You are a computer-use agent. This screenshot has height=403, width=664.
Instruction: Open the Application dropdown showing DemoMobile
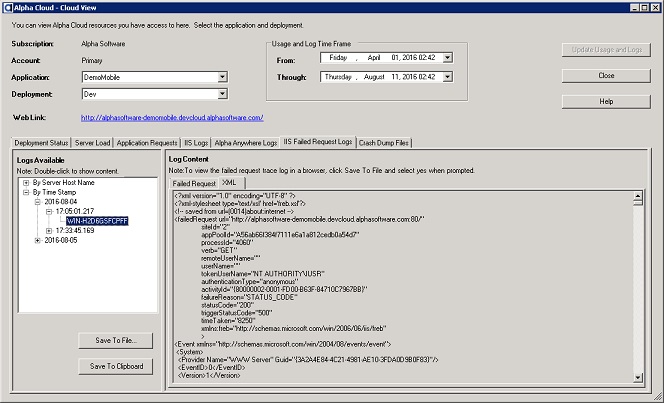pyautogui.click(x=222, y=77)
